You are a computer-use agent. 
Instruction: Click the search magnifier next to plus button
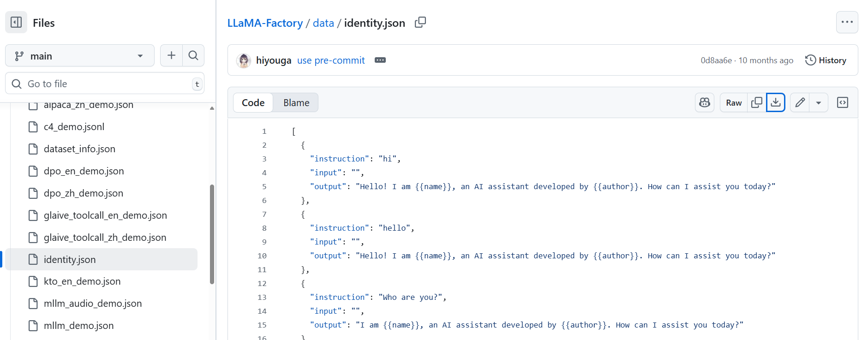pos(193,55)
